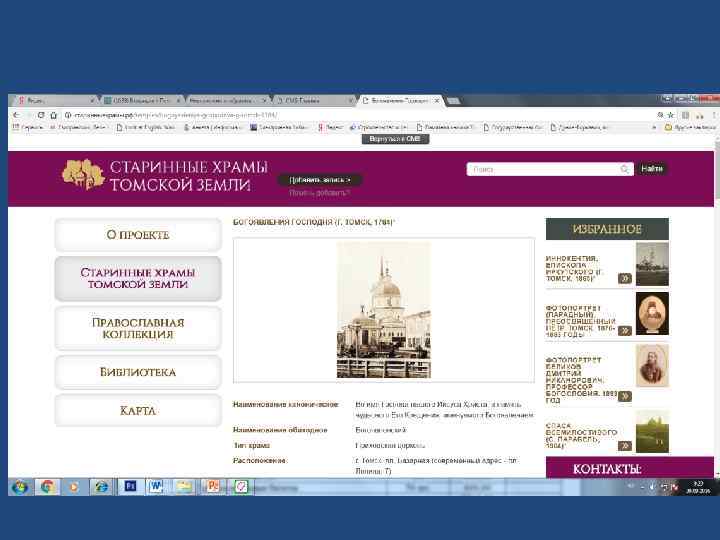Close the active Богоявления browser tab
Viewport: 720px width, 540px height.
coord(437,100)
